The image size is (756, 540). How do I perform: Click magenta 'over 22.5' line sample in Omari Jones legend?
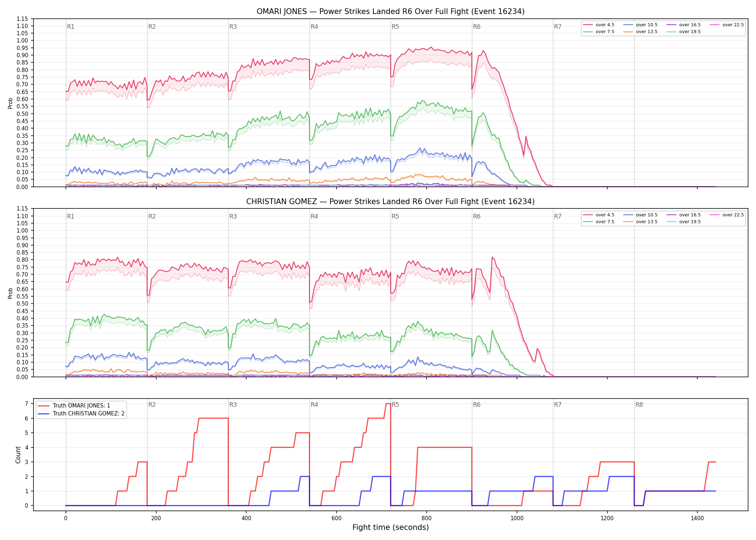pos(715,25)
